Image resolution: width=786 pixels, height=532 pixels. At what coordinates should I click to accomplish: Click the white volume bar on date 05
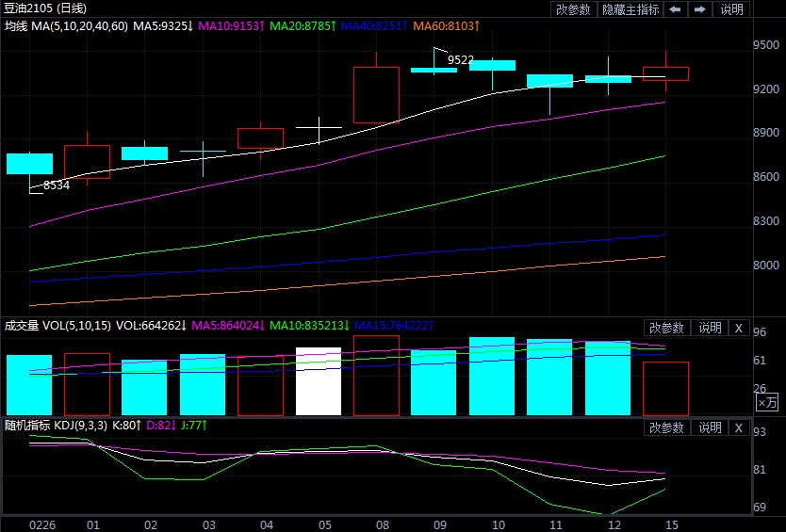(x=318, y=381)
